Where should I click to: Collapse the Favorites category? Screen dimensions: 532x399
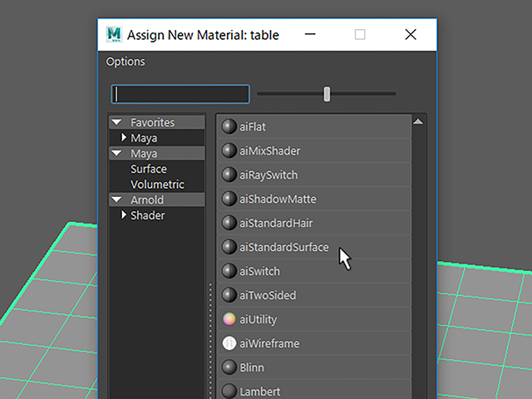pyautogui.click(x=116, y=122)
